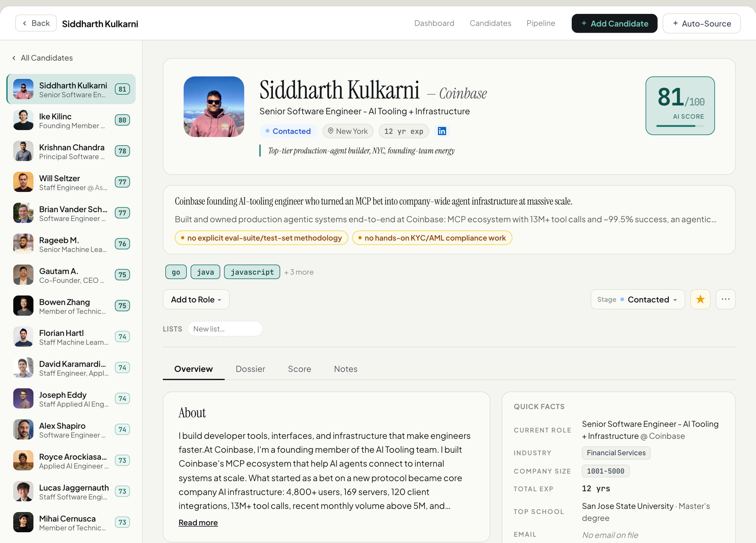The width and height of the screenshot is (756, 543).
Task: Select Joseph Eddy in candidate list
Action: pos(71,399)
